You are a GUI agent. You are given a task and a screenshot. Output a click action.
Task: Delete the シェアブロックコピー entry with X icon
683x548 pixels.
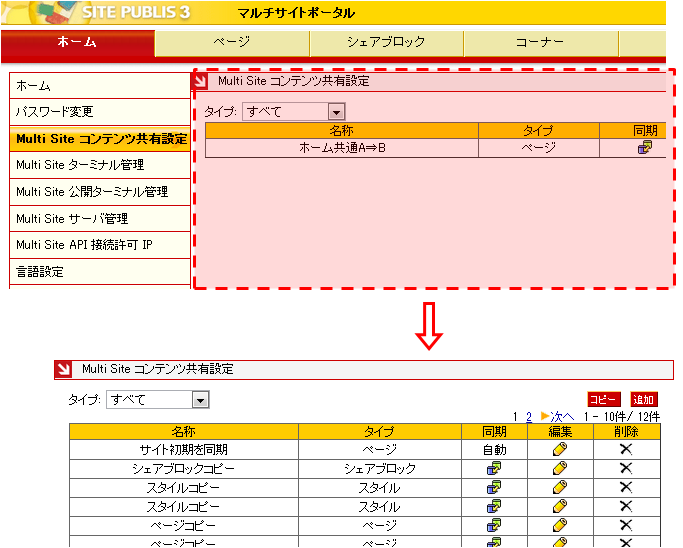coord(626,469)
